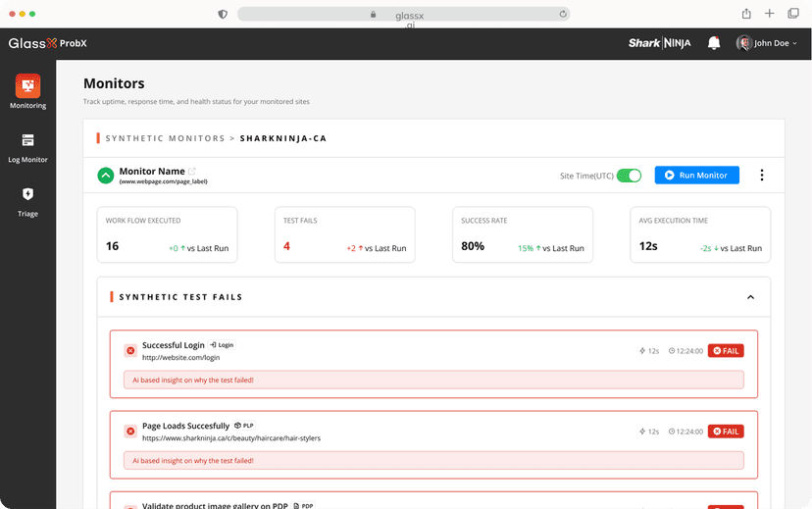Viewport: 812px width, 509px height.
Task: Click the 12:24:00 time on Successful Login row
Action: click(685, 351)
